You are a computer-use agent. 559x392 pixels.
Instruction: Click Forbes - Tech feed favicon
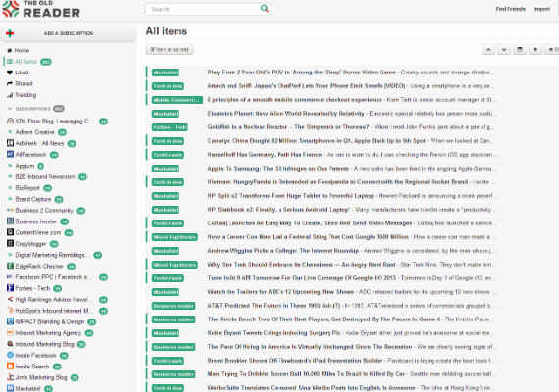click(x=11, y=288)
